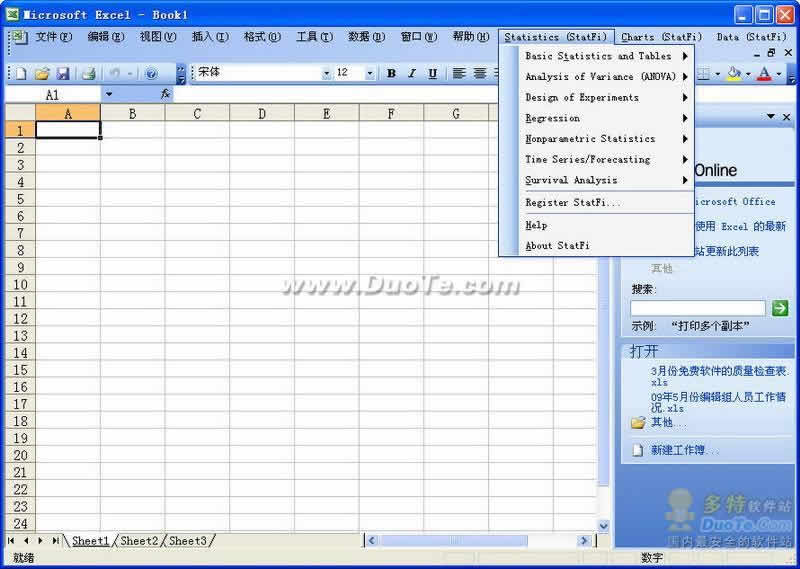
Task: Click the folder icon beside 其他 in 打开 section
Action: (x=638, y=423)
